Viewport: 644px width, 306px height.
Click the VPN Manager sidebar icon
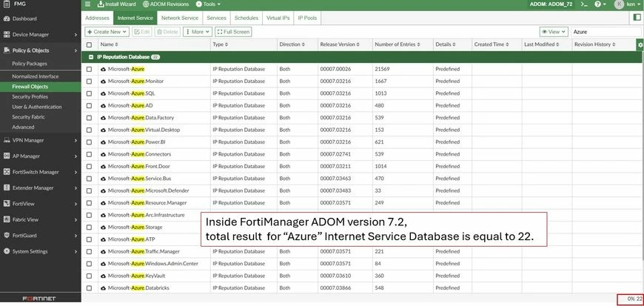(7, 140)
